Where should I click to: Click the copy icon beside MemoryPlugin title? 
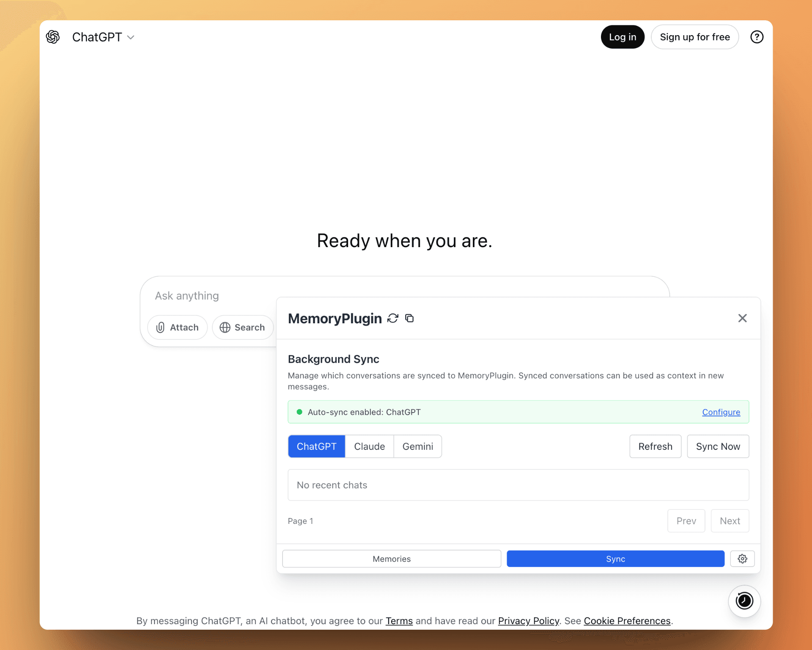point(409,318)
